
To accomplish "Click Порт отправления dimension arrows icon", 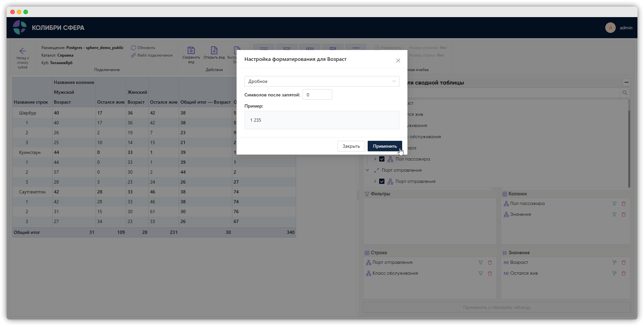I will pyautogui.click(x=377, y=170).
